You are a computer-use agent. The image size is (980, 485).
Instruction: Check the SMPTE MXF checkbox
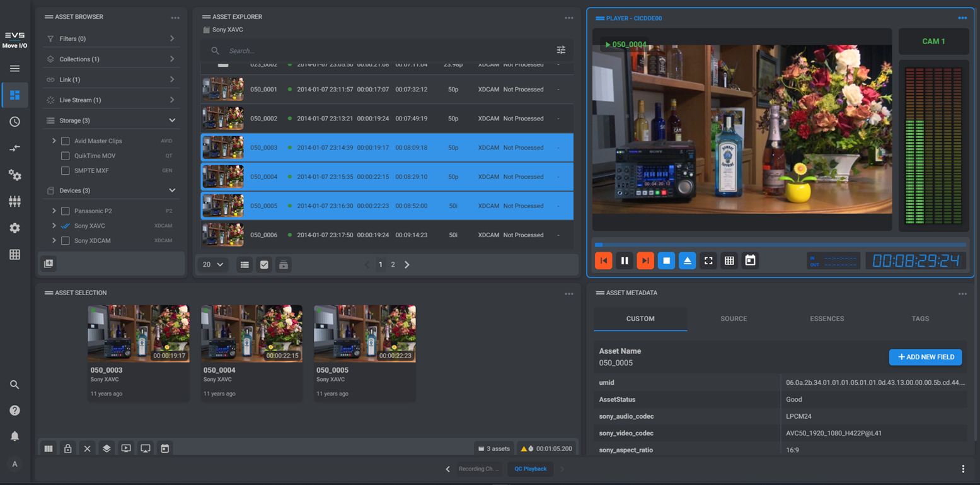(x=65, y=170)
